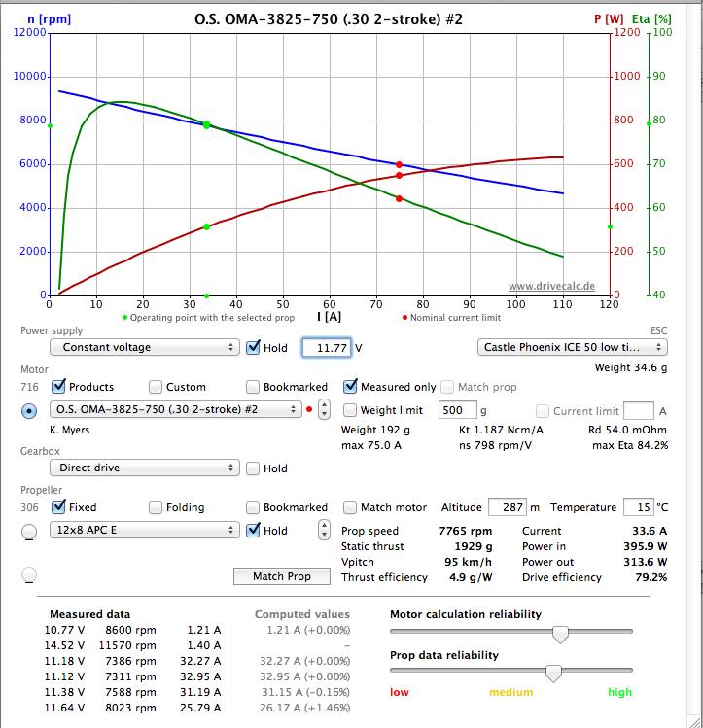Image resolution: width=703 pixels, height=728 pixels.
Task: Select the first propeller radio button
Action: coord(29,532)
